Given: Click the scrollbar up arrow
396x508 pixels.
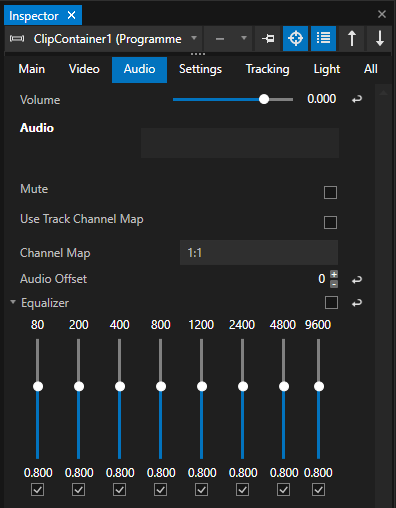Looking at the screenshot, I should click(383, 93).
